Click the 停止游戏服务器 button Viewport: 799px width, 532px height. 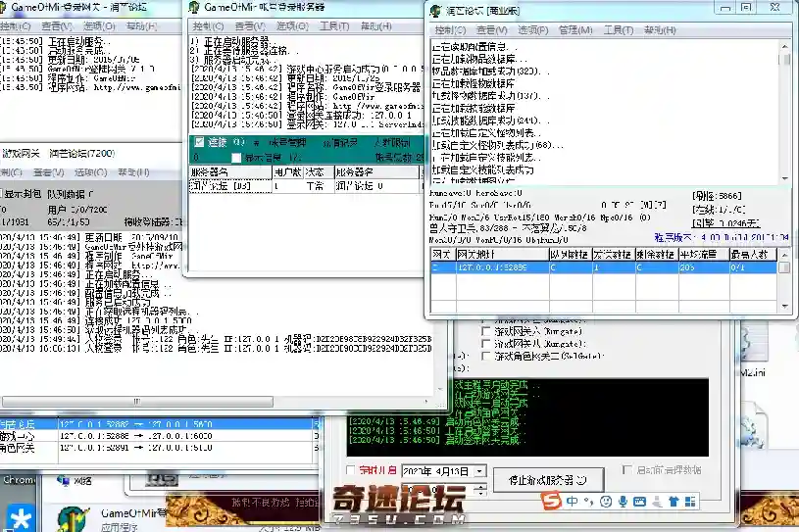click(548, 480)
